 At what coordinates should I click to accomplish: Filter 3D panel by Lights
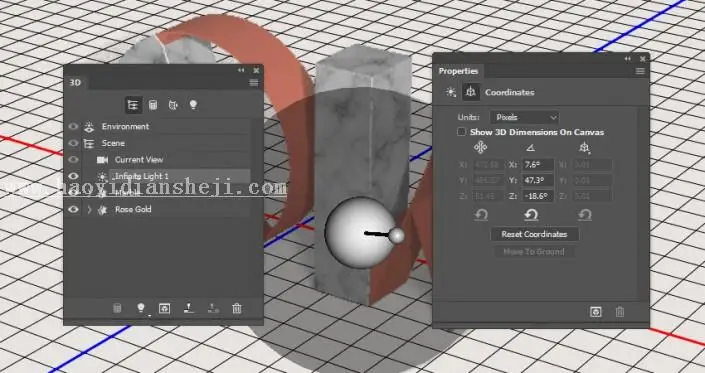point(193,105)
